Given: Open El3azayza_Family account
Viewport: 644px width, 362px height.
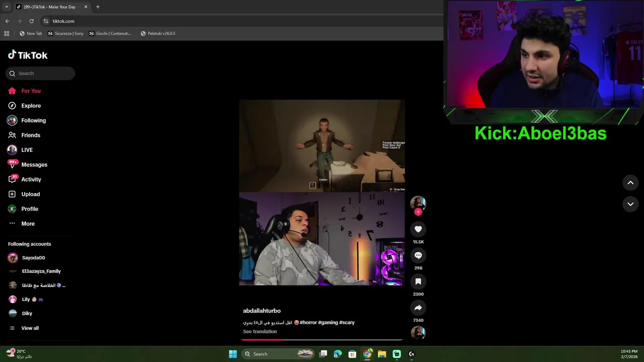Looking at the screenshot, I should (x=34, y=271).
